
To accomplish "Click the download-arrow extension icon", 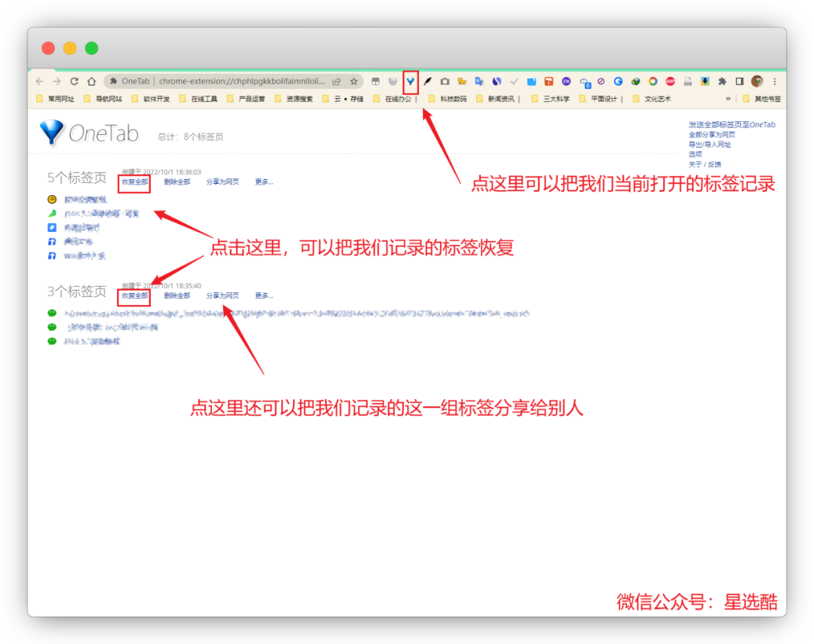I will tap(705, 81).
